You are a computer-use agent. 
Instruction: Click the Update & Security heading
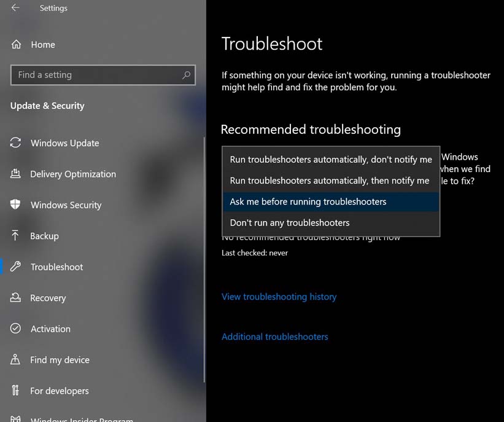[x=47, y=106]
